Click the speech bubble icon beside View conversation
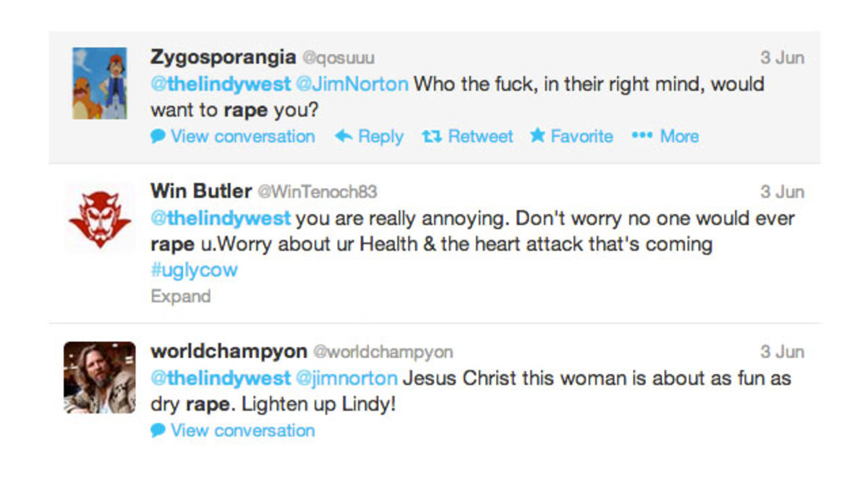The image size is (868, 488). pos(156,136)
